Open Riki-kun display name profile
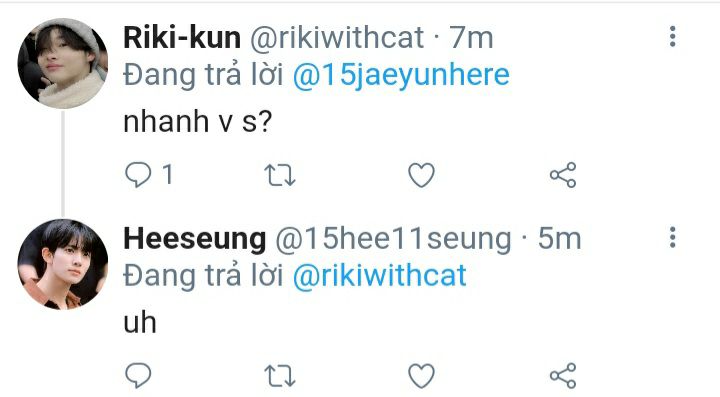720x397 pixels. [x=182, y=37]
